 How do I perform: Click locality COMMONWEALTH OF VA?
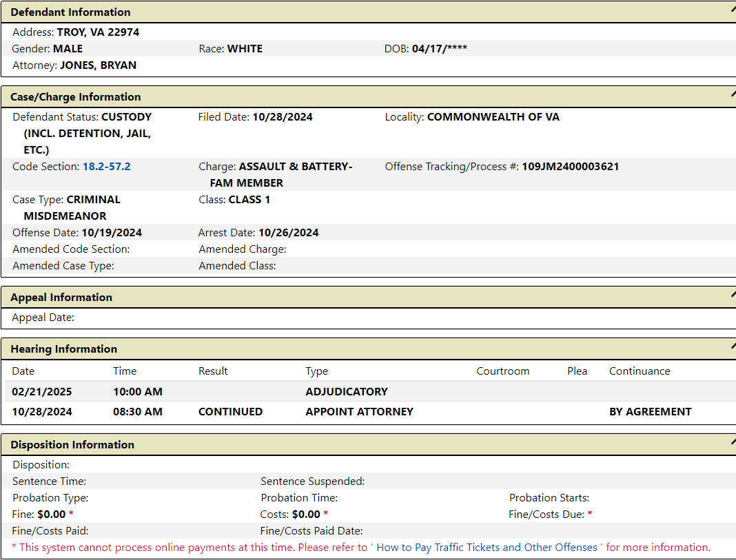pos(493,117)
